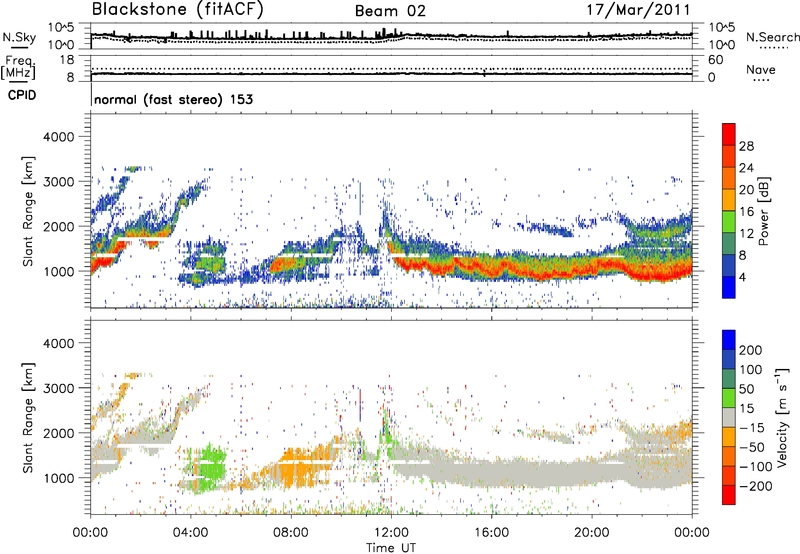The width and height of the screenshot is (800, 554).
Task: Select the "Time UT" axis title
Action: point(391,548)
